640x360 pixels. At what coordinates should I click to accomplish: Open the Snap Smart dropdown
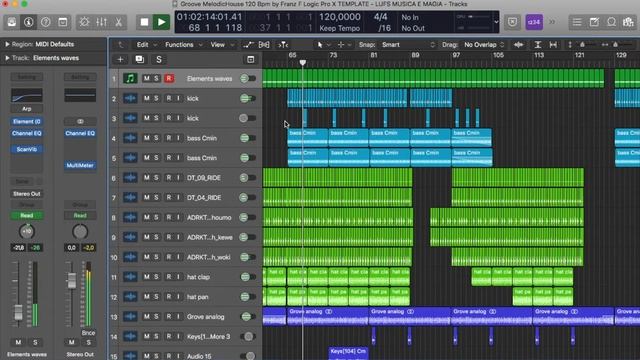pyautogui.click(x=409, y=44)
